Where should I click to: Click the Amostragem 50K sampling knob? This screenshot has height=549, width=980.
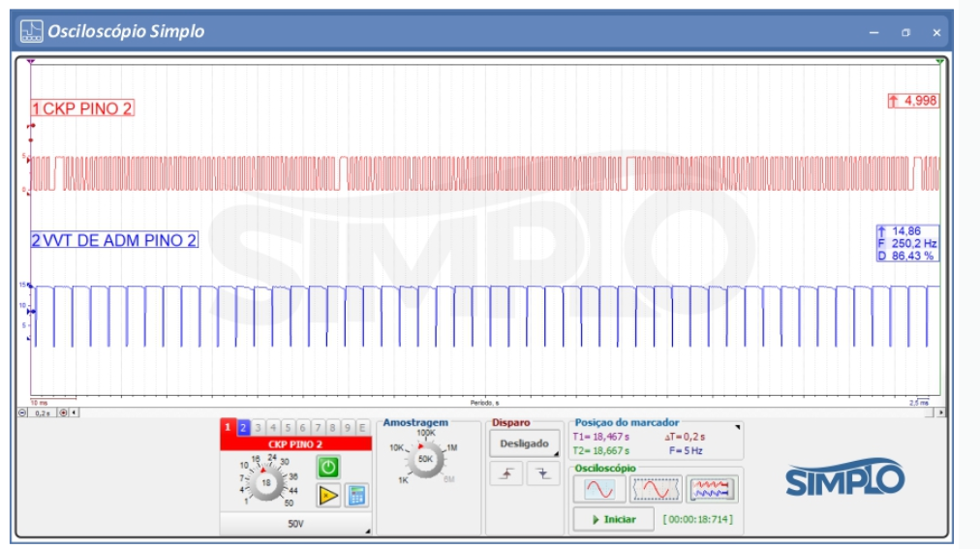426,459
